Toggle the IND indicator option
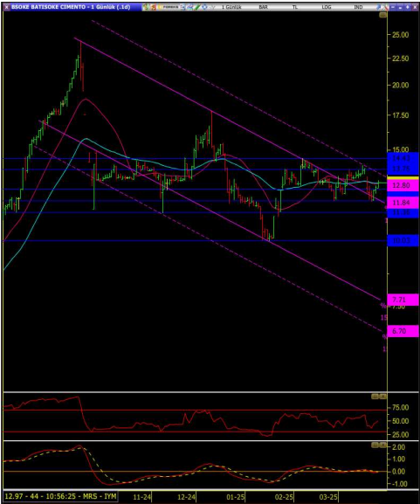Screen dimensions: 420x504 (358, 7)
